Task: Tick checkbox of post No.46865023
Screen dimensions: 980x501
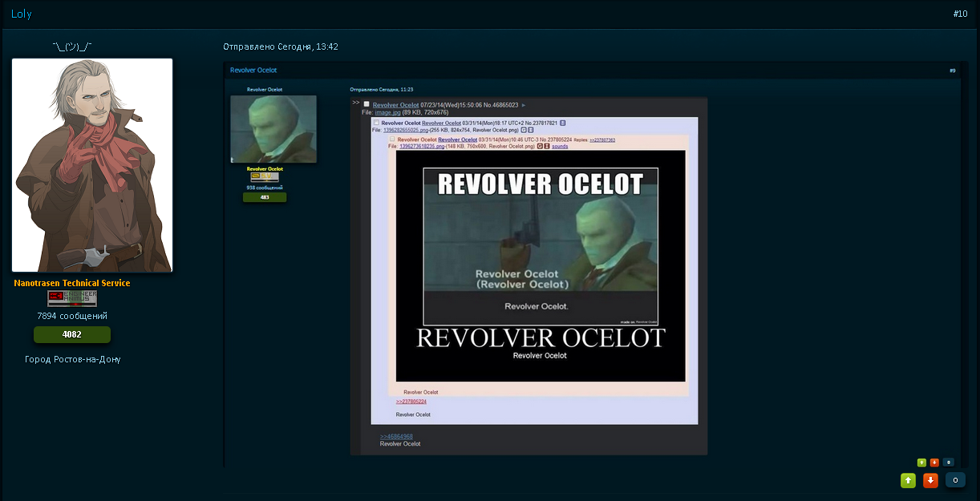Action: 366,104
